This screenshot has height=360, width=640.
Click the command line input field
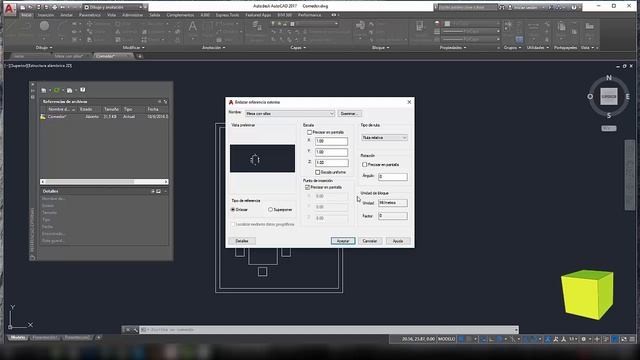pyautogui.click(x=329, y=329)
